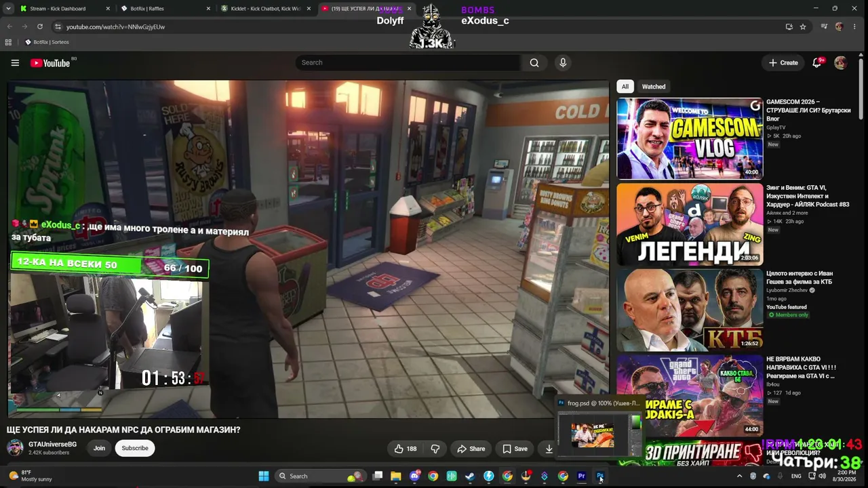The image size is (868, 488).
Task: Open Photoshop from the taskbar
Action: [600, 476]
